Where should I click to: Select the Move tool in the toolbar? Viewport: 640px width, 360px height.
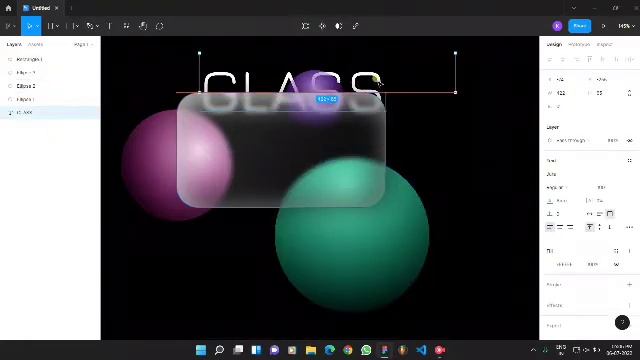click(29, 26)
